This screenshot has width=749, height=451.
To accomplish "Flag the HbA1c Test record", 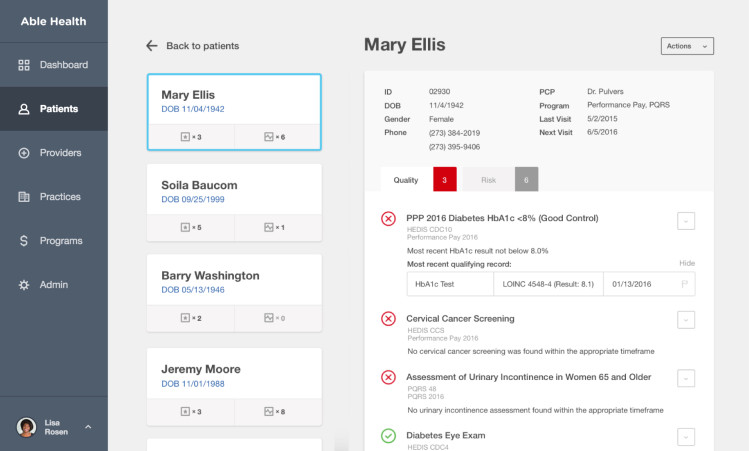I will tap(684, 284).
